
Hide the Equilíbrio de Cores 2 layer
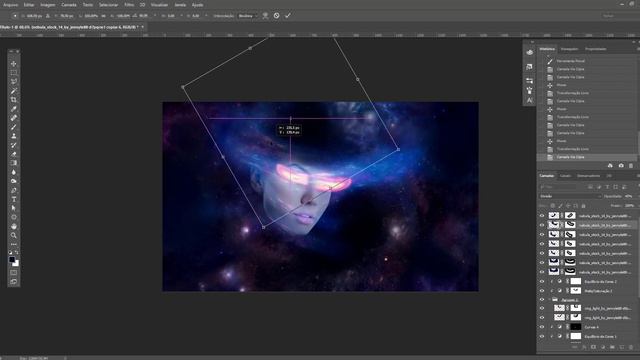[542, 282]
